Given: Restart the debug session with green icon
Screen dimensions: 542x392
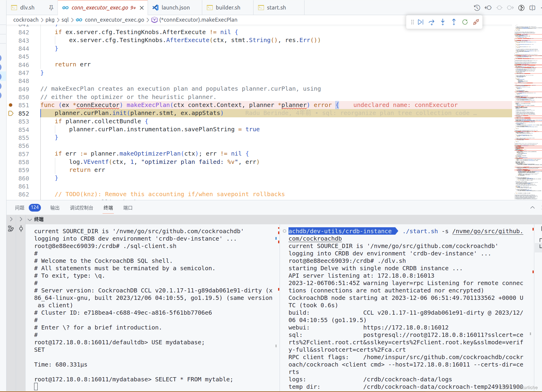Looking at the screenshot, I should click(465, 22).
